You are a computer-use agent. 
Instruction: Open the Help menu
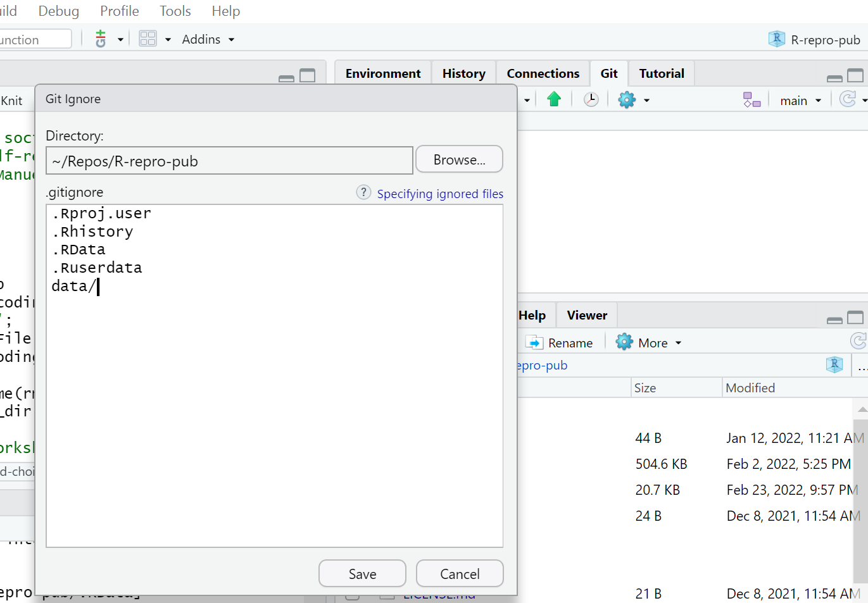click(226, 11)
